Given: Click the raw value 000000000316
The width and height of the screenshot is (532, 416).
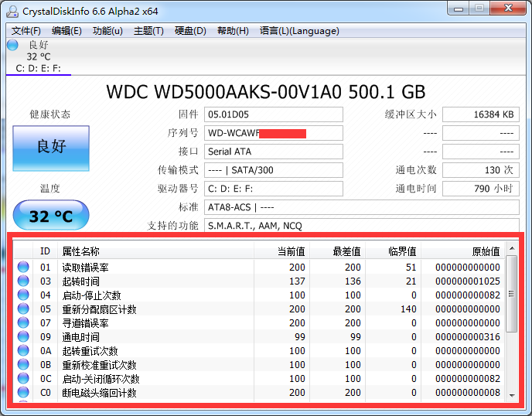Looking at the screenshot, I should [x=468, y=336].
